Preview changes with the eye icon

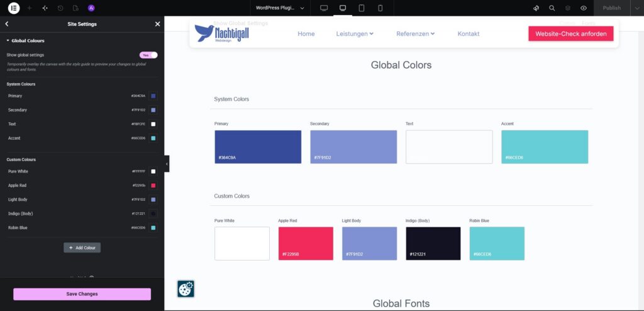(584, 8)
